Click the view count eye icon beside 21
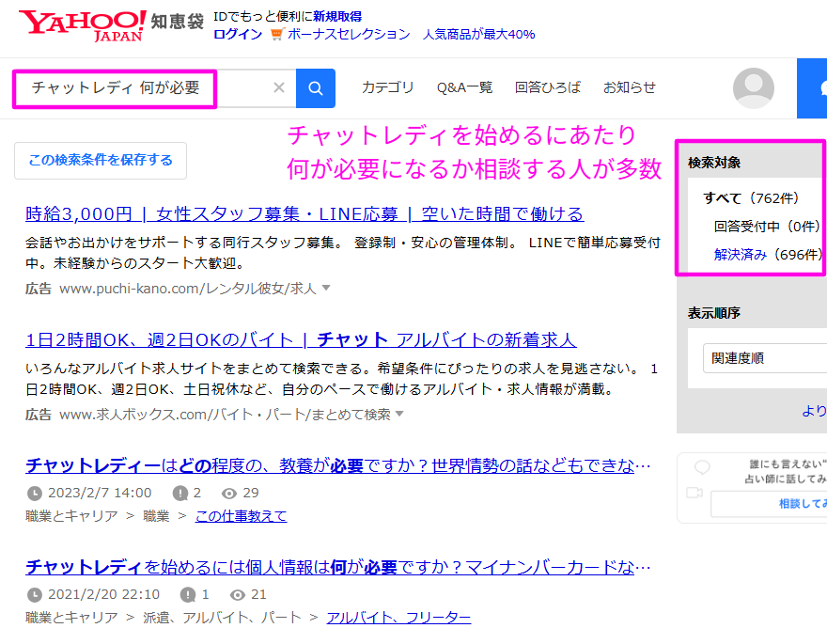 (x=238, y=595)
